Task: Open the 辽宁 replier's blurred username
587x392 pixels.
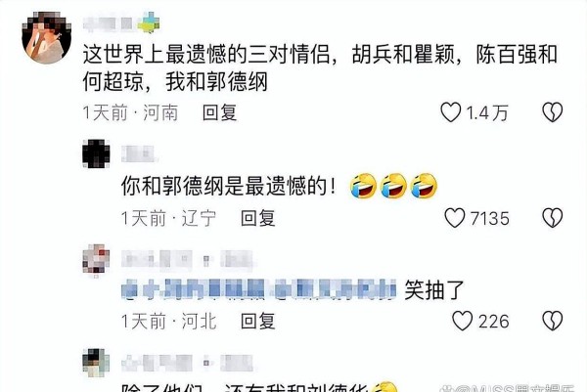Action: tap(139, 153)
